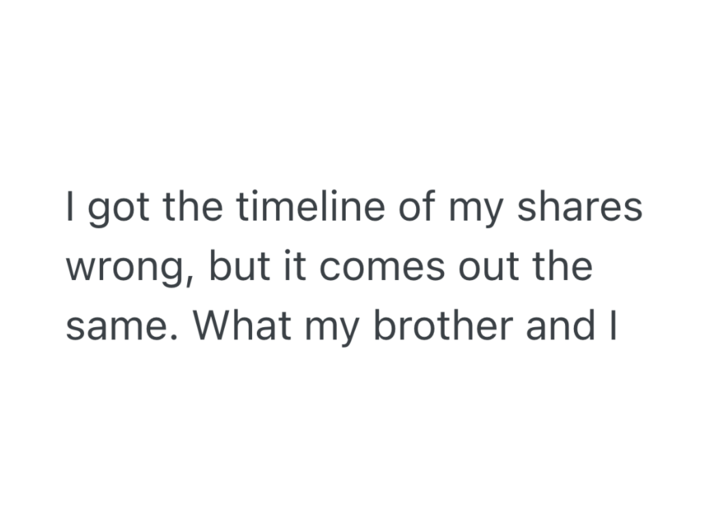
Task: Select the word "wrong" in the second line
Action: point(118,269)
